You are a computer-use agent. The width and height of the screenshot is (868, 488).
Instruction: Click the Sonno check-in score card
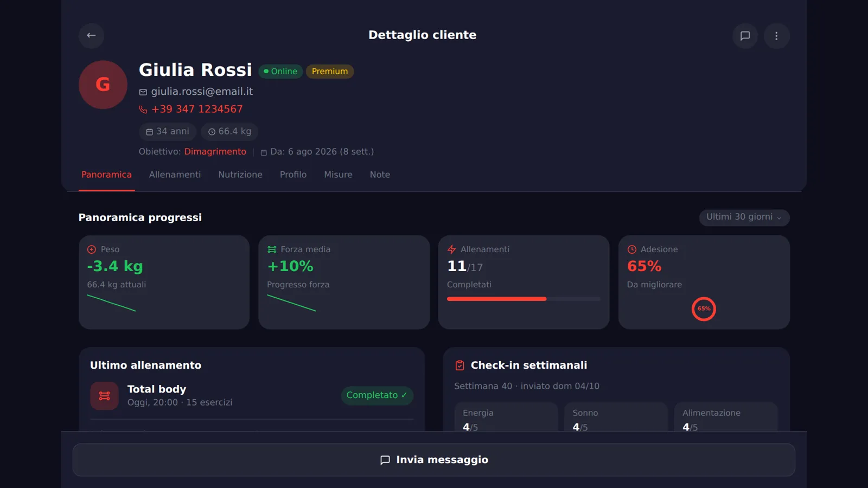616,416
